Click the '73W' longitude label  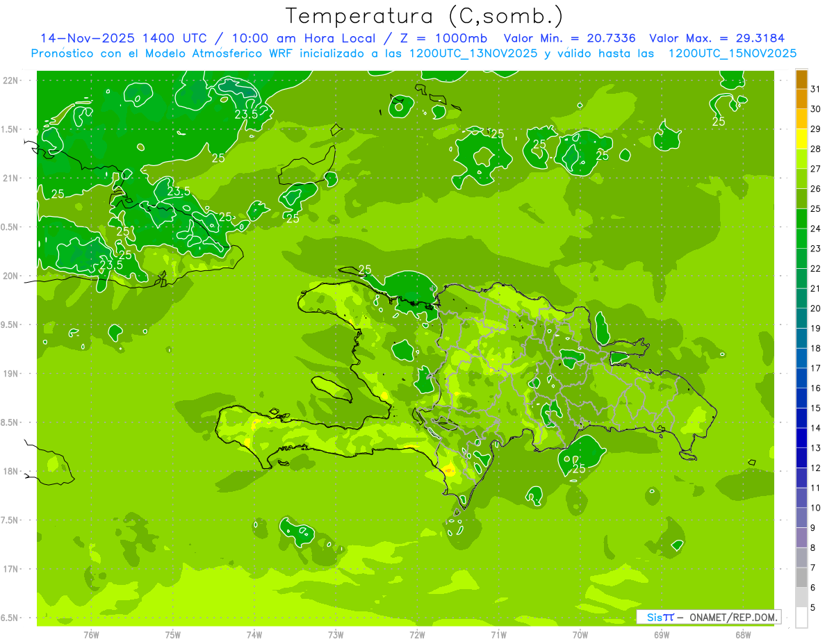[x=336, y=635]
